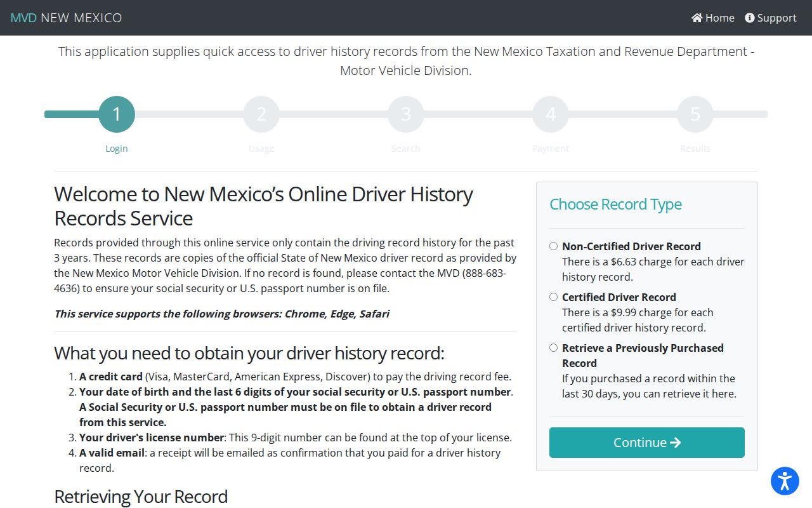Choose Retrieve a Previously Purchased Record option
Viewport: 812px width, 508px height.
coord(554,348)
